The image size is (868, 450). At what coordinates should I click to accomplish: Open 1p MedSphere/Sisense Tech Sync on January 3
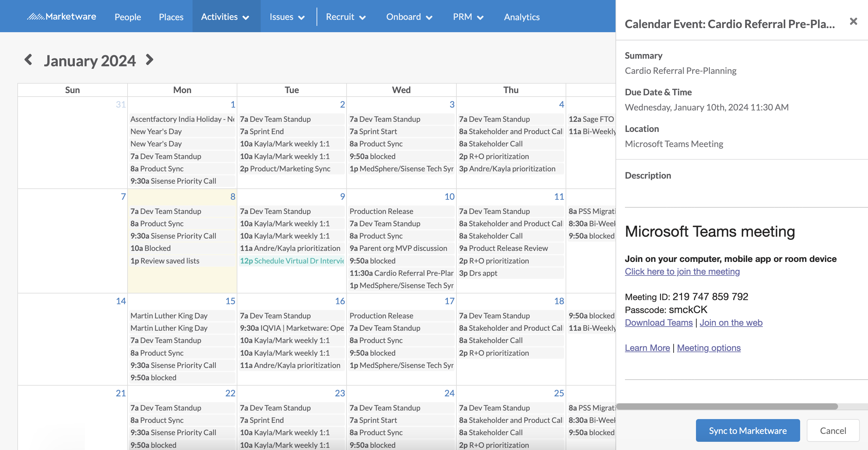coord(401,169)
